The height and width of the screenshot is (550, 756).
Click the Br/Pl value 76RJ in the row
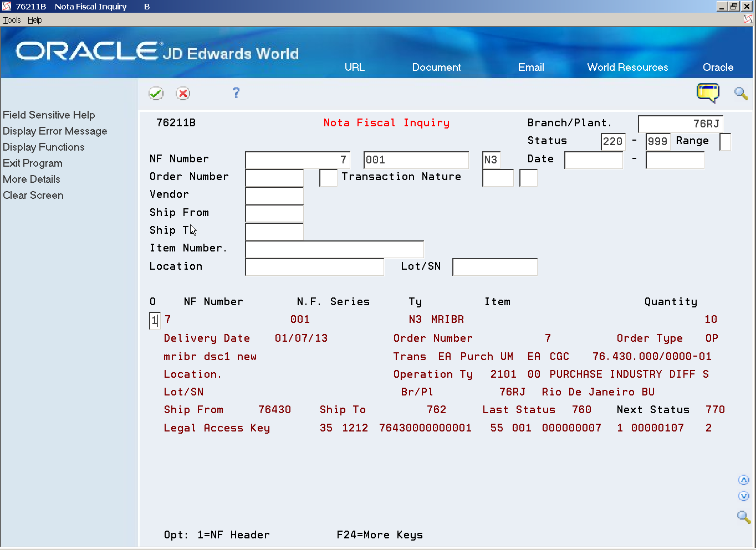pyautogui.click(x=512, y=392)
